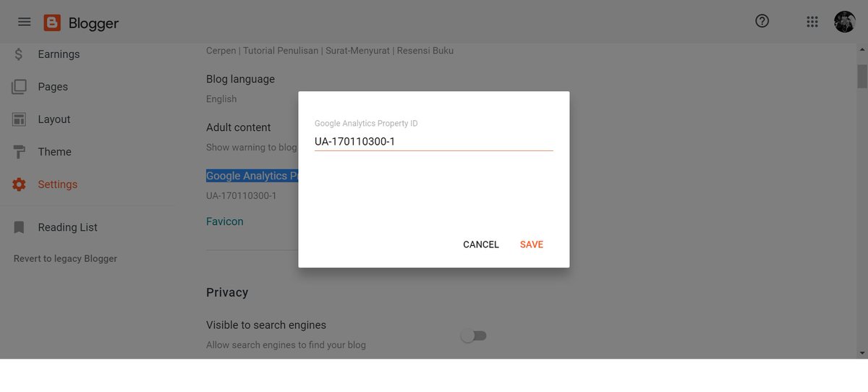Click the Earnings dollar icon

click(x=19, y=54)
